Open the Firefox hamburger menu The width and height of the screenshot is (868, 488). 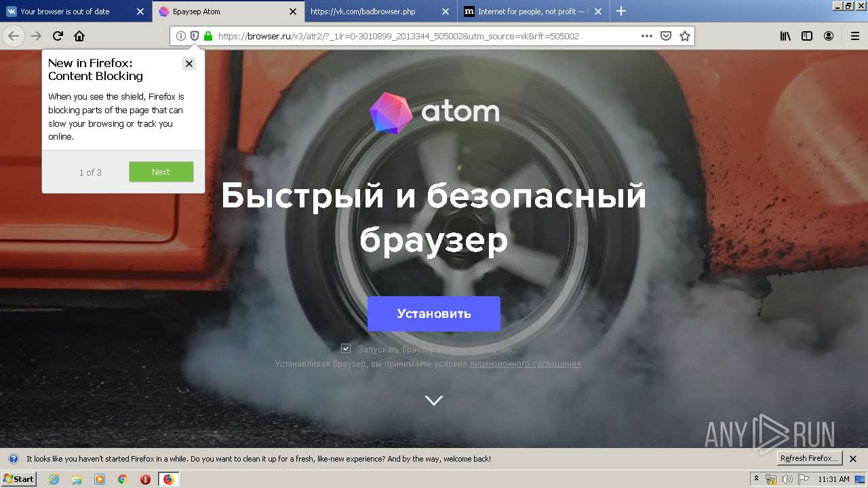click(x=854, y=36)
